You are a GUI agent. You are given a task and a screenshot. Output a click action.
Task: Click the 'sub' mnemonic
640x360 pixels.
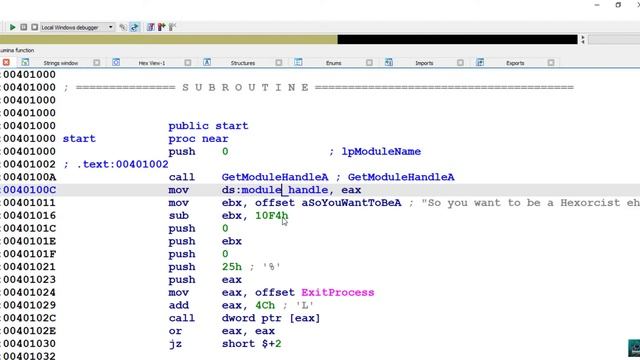point(178,216)
